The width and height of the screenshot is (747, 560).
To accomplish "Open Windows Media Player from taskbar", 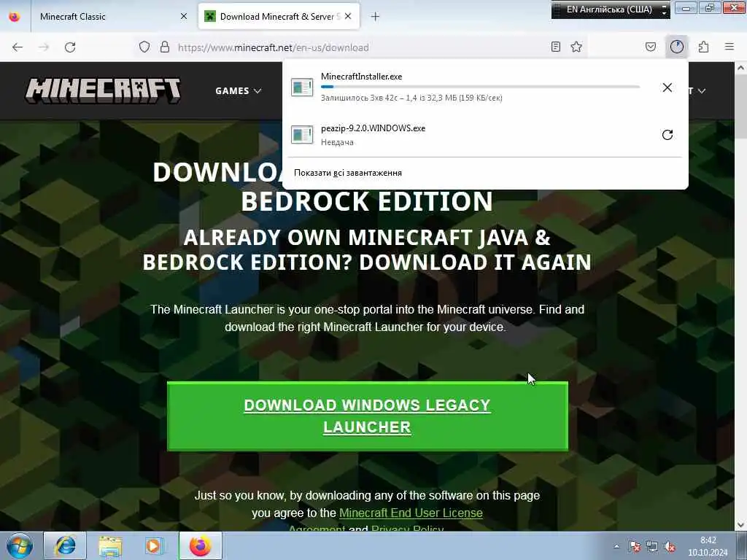I will tap(155, 545).
